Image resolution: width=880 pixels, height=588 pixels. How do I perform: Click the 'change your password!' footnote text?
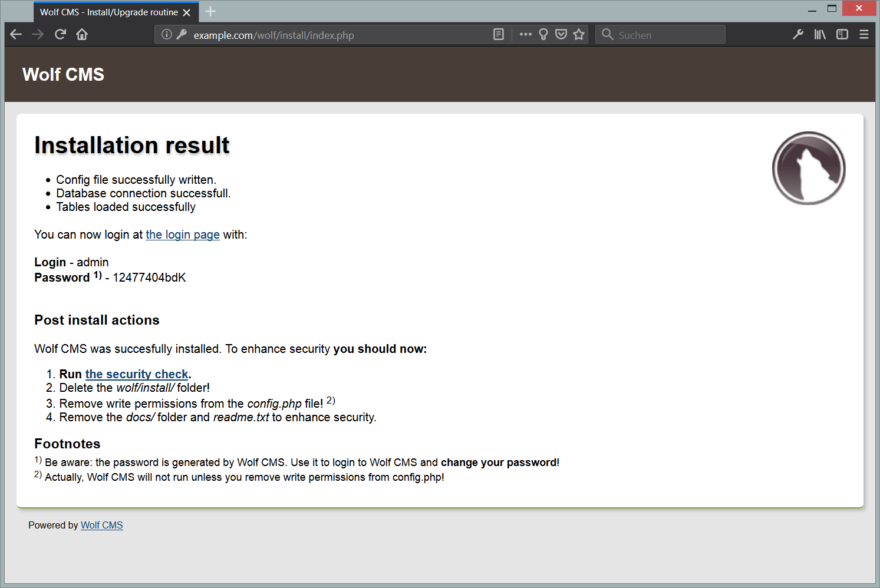point(500,463)
